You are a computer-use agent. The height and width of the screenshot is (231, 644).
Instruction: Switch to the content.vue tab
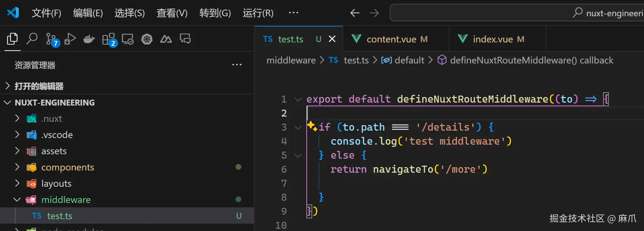coord(391,39)
